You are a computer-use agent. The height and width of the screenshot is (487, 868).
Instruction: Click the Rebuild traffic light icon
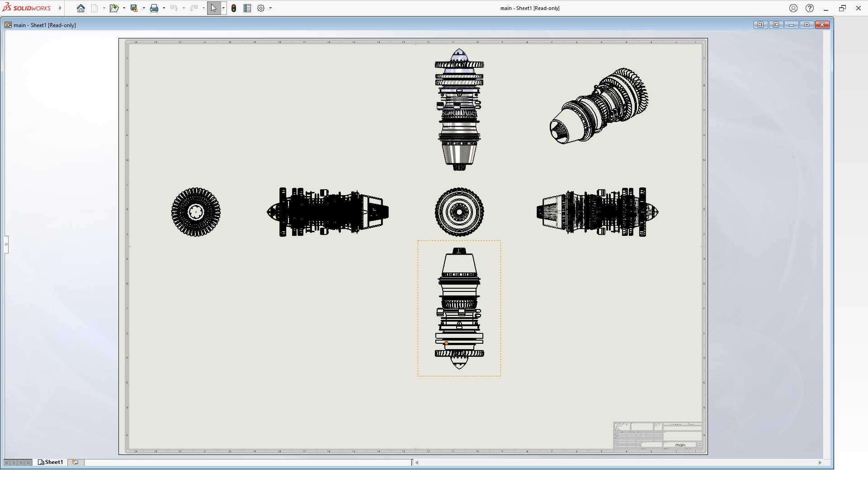(234, 8)
